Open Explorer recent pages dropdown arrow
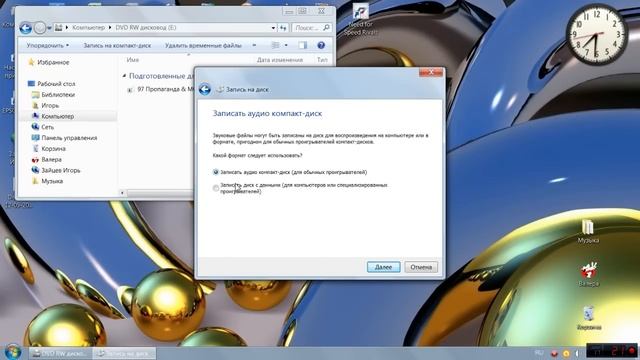The image size is (640, 360). (x=49, y=28)
